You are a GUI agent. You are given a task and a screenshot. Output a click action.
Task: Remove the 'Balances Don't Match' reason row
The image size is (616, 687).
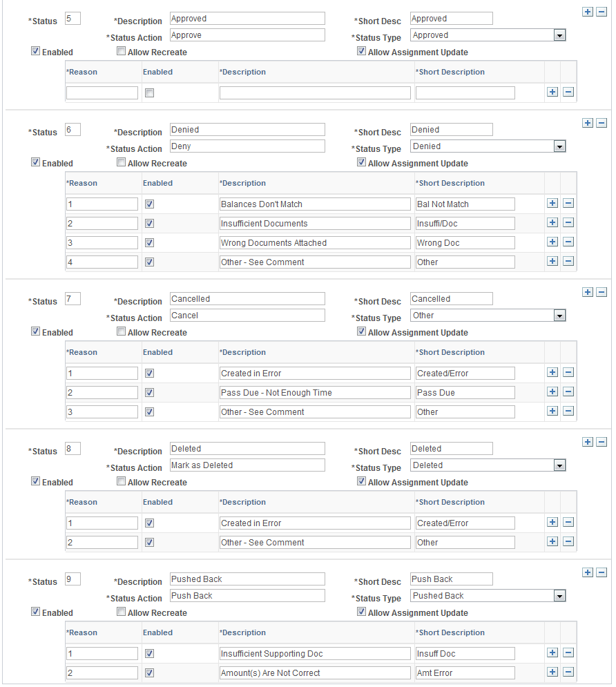(568, 203)
